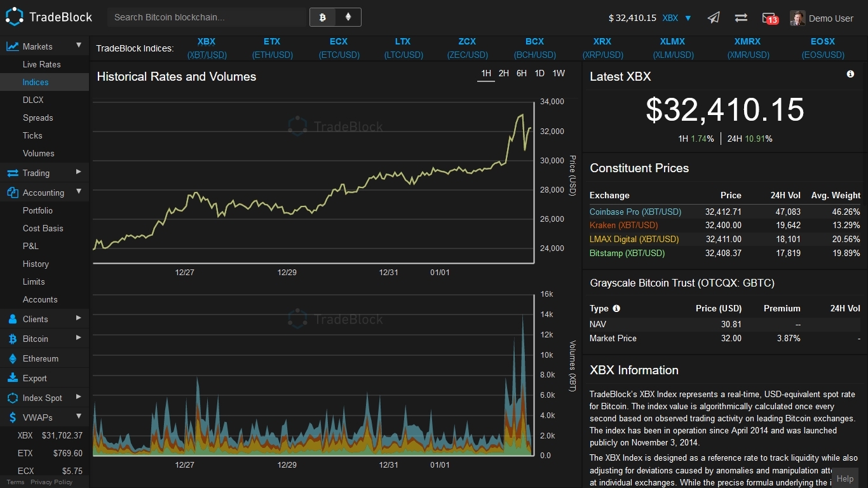
Task: Click the info icon next to Type
Action: click(x=616, y=308)
